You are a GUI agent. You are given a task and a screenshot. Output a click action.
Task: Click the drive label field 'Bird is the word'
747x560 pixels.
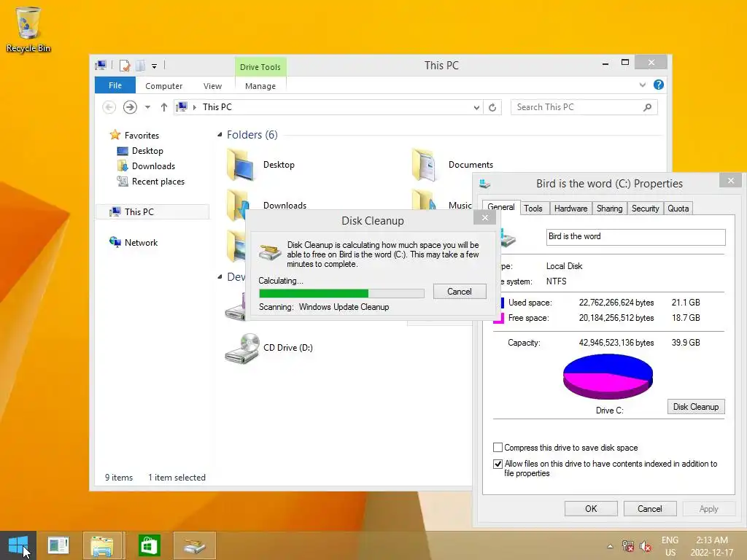[635, 237]
